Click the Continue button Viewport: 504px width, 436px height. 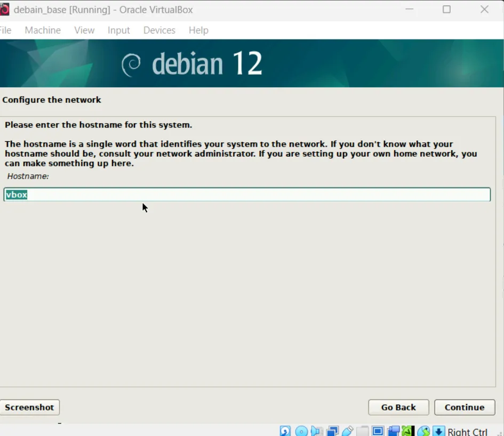tap(465, 407)
